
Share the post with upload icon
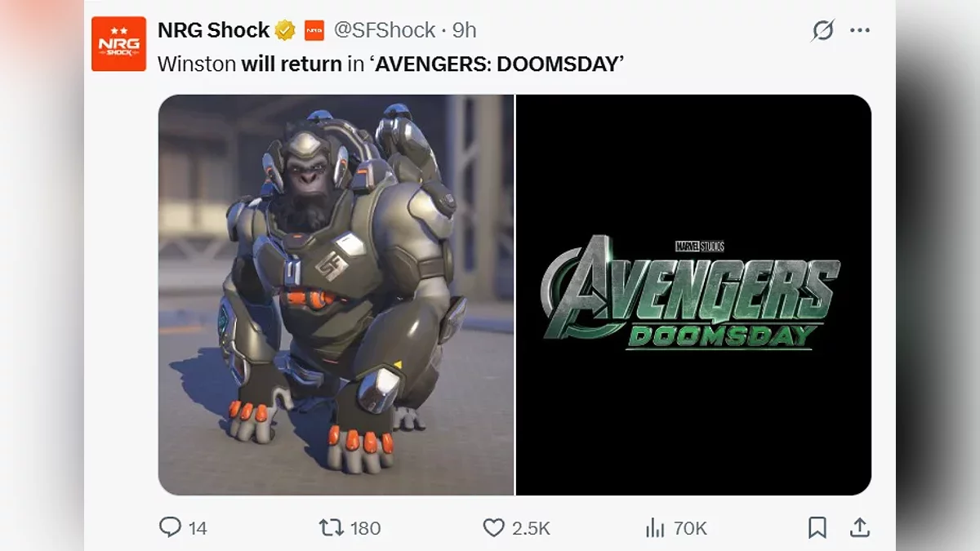click(x=860, y=528)
